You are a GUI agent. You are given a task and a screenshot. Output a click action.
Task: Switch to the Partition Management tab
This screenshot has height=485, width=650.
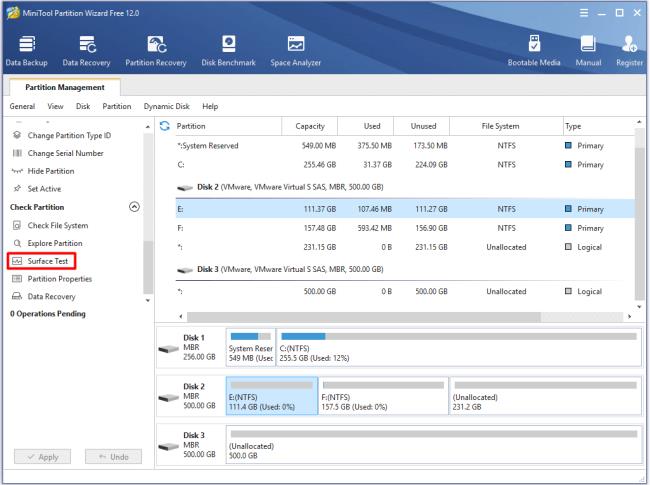click(x=65, y=87)
